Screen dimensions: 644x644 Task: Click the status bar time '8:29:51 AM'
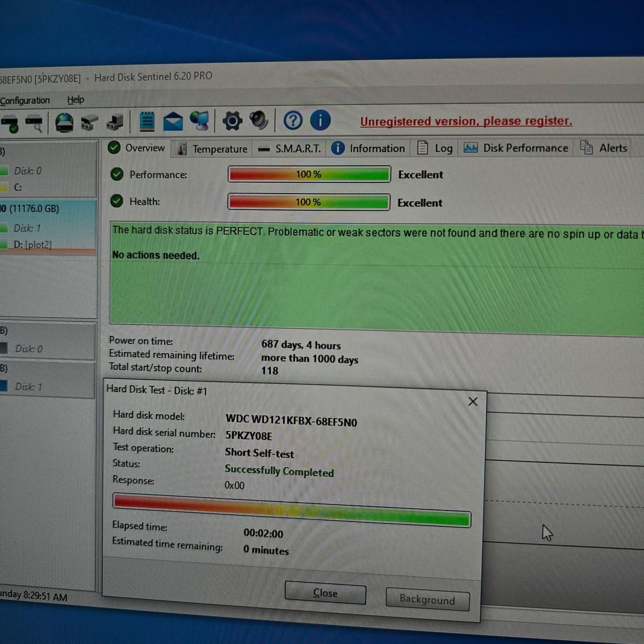tap(45, 596)
